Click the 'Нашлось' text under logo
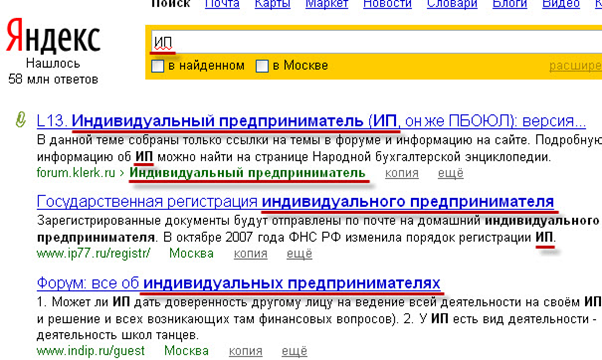 [x=53, y=63]
